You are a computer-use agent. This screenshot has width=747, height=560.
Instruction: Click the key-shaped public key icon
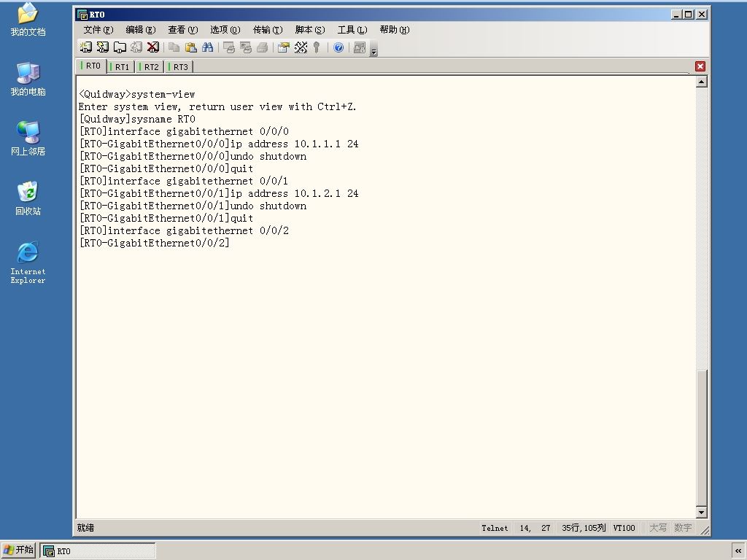tap(317, 47)
